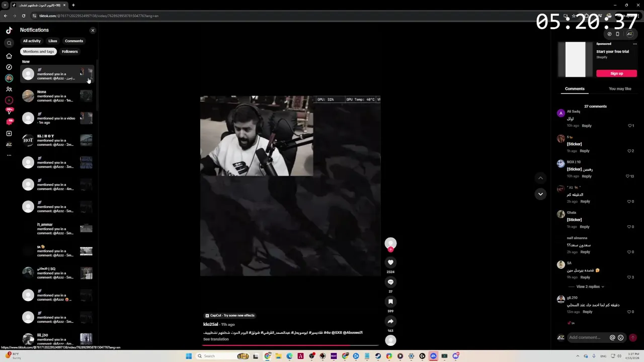Open File Explorer from taskbar
The image size is (644, 362).
click(x=278, y=356)
